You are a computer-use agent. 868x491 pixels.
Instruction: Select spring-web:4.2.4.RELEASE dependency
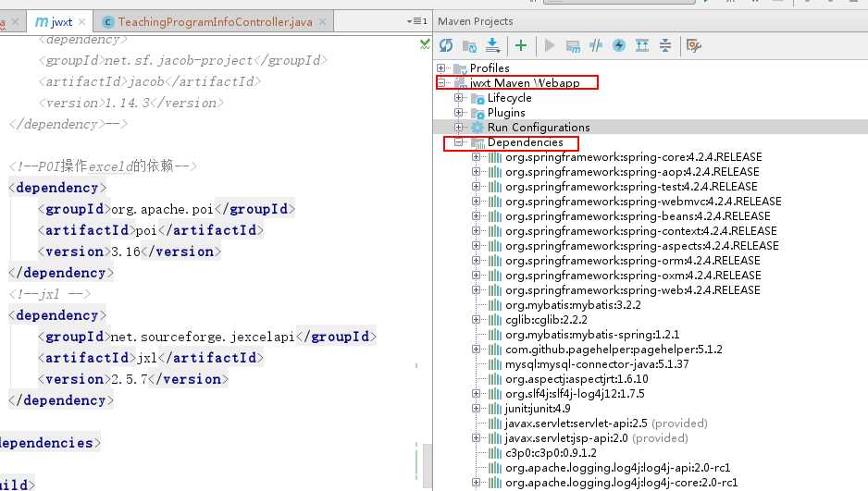pyautogui.click(x=633, y=290)
